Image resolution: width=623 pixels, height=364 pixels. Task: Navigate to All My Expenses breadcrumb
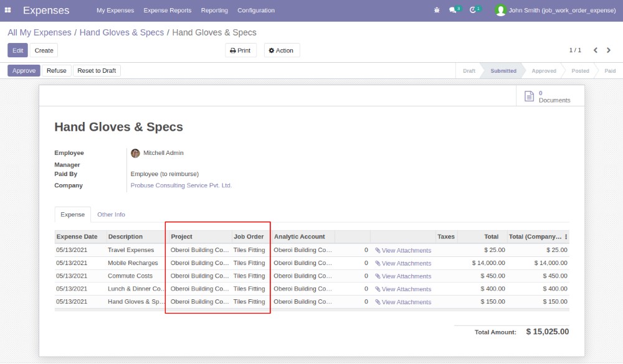[39, 32]
